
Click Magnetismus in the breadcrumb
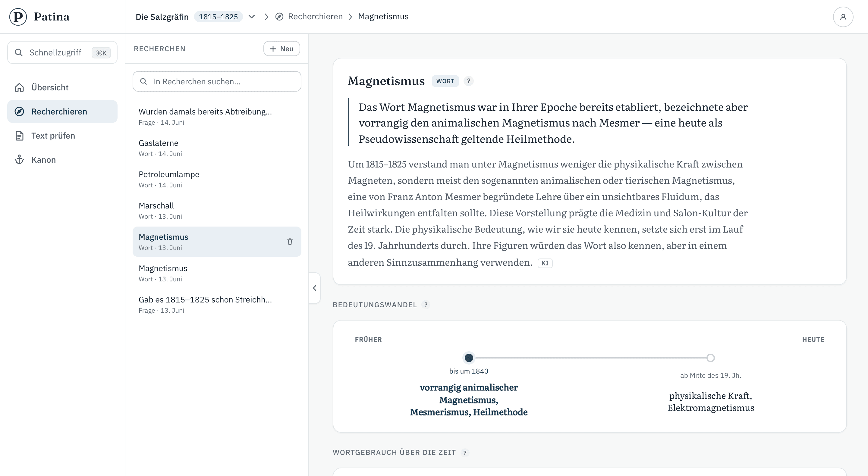(383, 17)
